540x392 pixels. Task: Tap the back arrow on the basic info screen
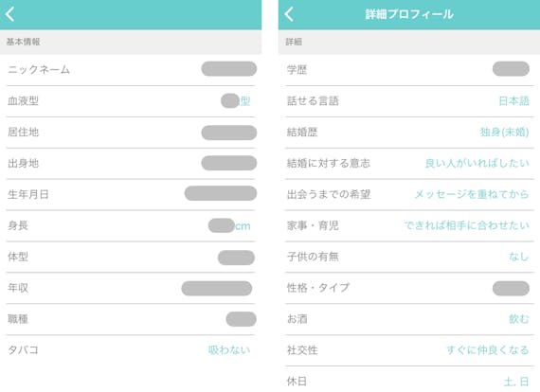[x=10, y=14]
